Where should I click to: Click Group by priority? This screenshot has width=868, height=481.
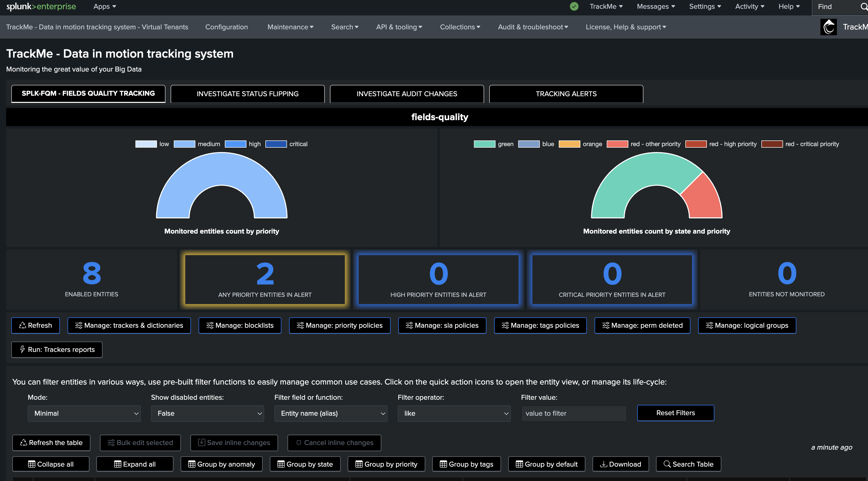[386, 464]
